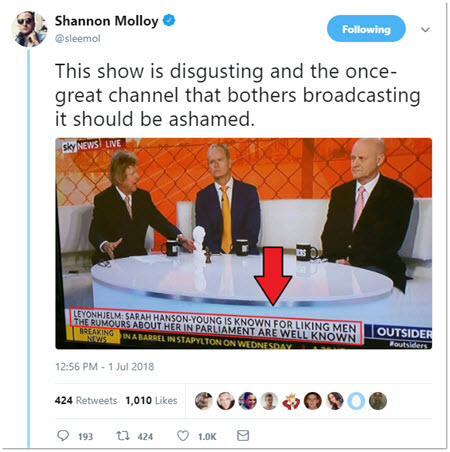Open the direct message envelope icon
Image resolution: width=450 pixels, height=452 pixels.
coord(243,435)
